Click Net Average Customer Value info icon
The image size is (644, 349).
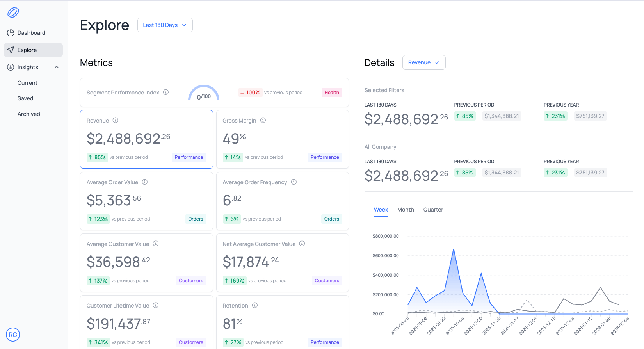302,244
